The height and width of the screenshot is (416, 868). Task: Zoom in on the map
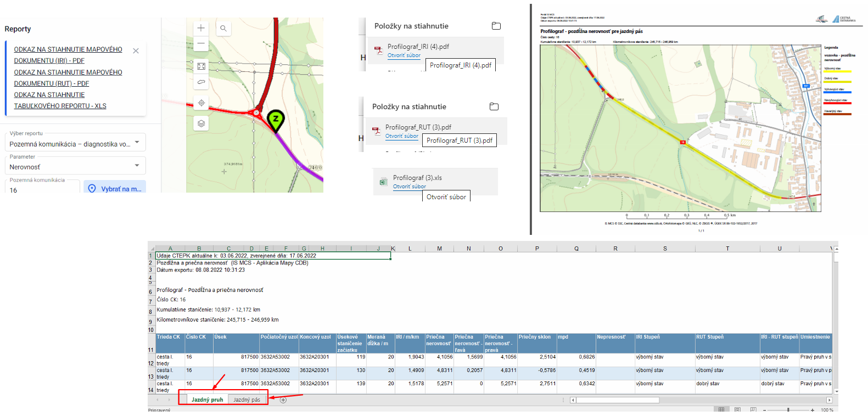[201, 28]
